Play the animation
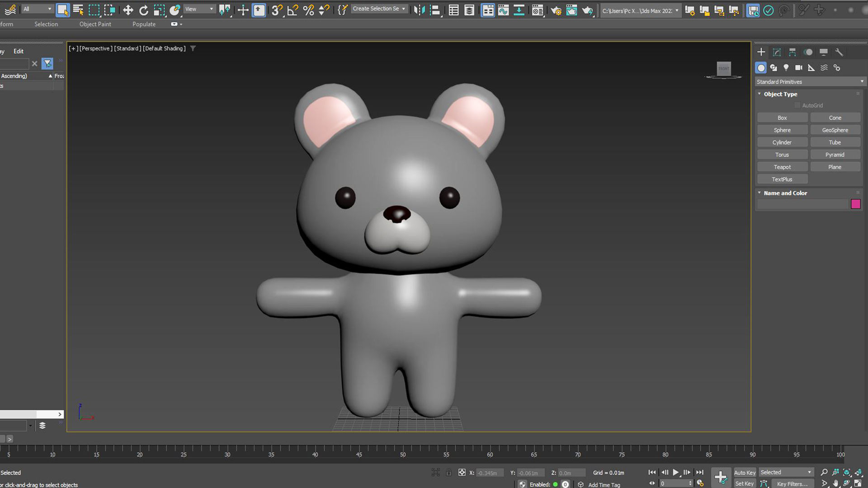This screenshot has height=488, width=868. point(676,473)
